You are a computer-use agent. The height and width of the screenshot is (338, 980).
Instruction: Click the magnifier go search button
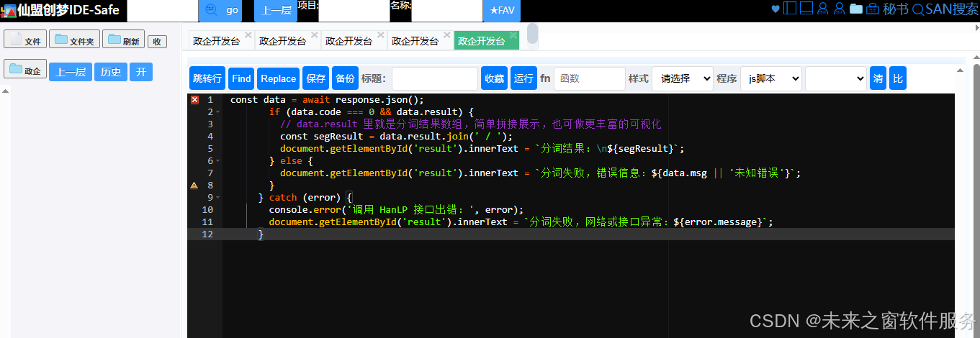(219, 10)
